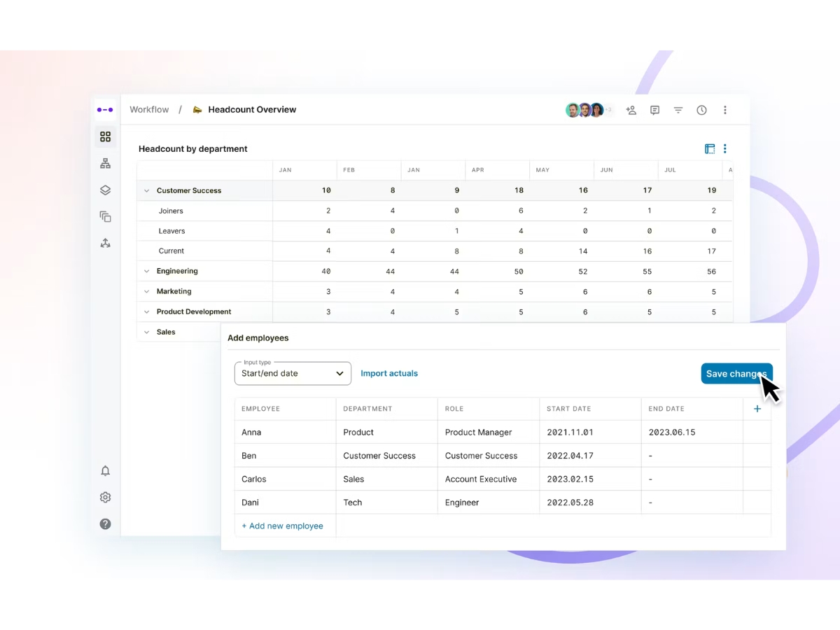840x630 pixels.
Task: Open the org chart icon in sidebar
Action: click(105, 163)
